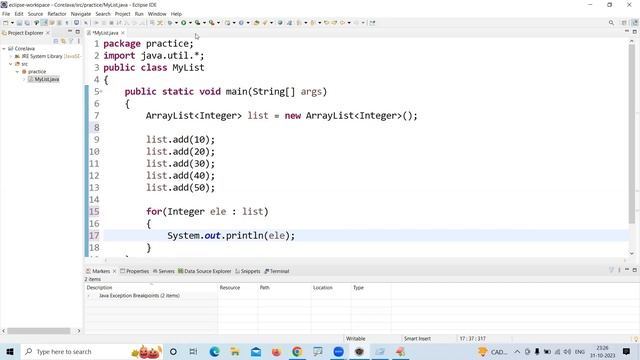Click the Windows taskbar search box
This screenshot has width=640, height=360.
92,351
